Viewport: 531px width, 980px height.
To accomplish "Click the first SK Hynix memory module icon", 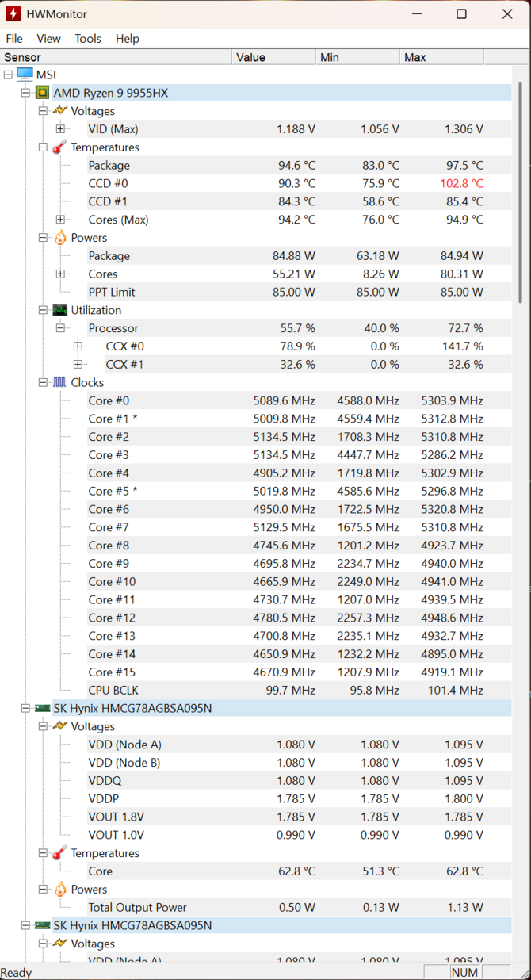I will coord(43,708).
